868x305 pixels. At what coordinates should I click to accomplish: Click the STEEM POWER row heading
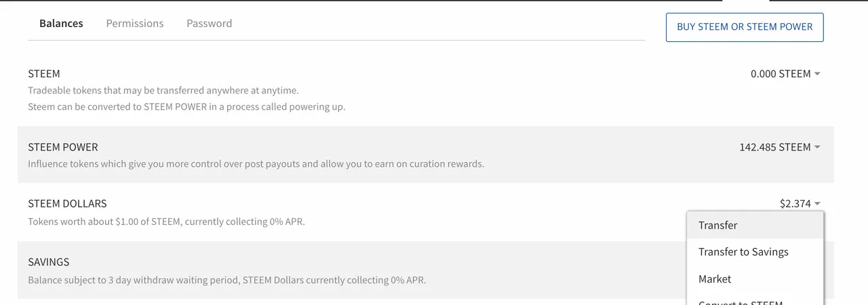(x=63, y=147)
